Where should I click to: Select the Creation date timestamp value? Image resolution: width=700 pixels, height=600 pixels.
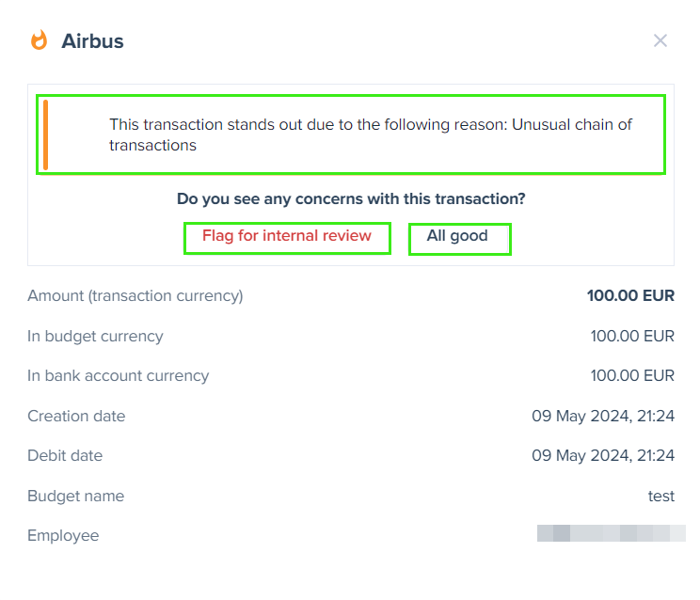603,416
